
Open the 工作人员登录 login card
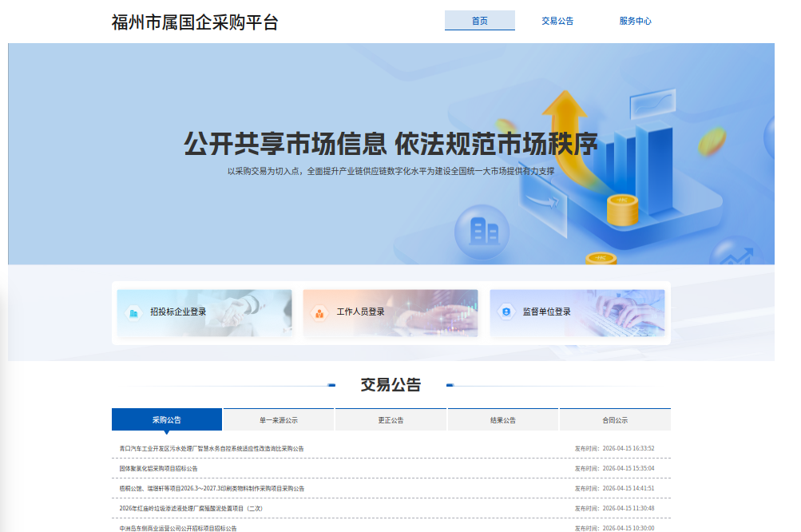[x=391, y=312]
